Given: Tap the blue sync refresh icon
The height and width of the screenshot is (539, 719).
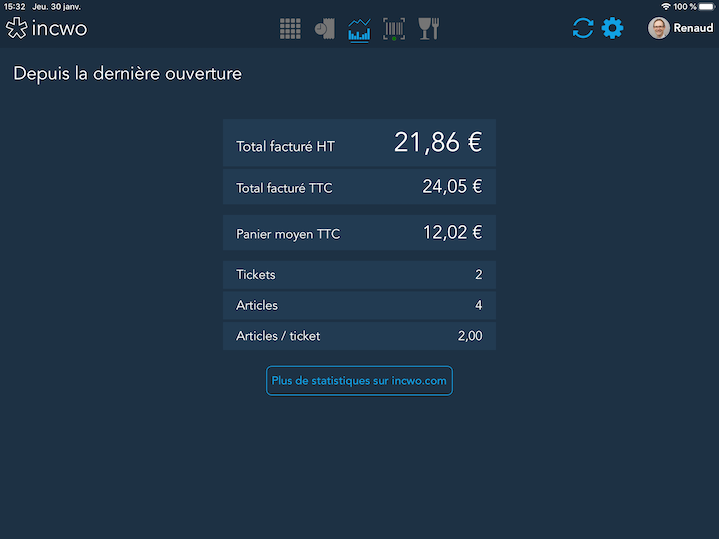Looking at the screenshot, I should coord(583,28).
